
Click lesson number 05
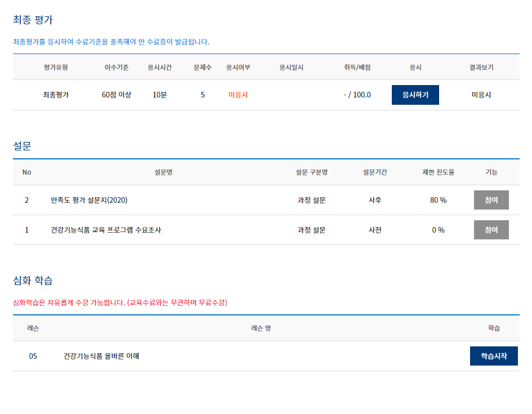[33, 356]
